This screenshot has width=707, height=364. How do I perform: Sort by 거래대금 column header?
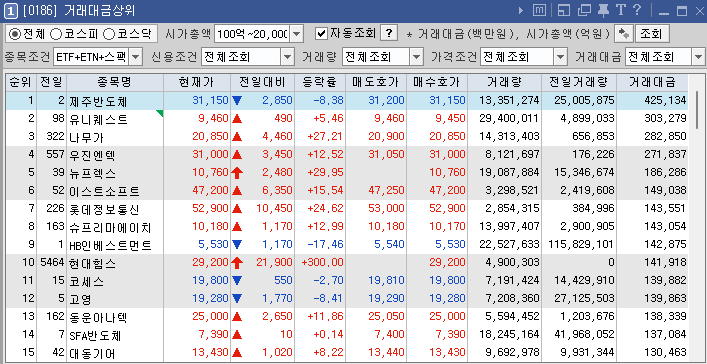(x=652, y=82)
